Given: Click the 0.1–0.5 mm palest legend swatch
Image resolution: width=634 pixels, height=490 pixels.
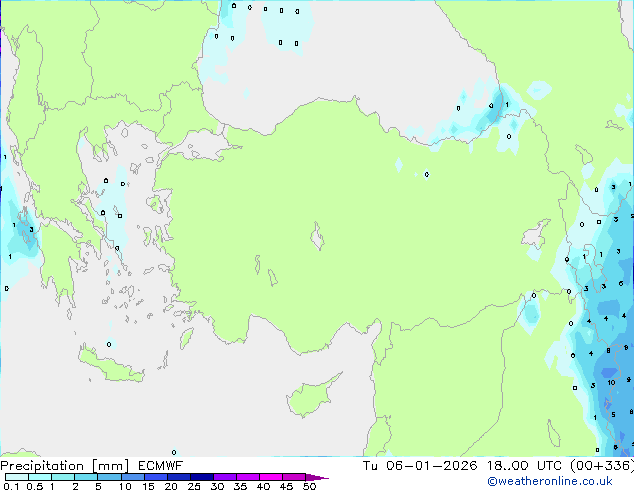Looking at the screenshot, I should pyautogui.click(x=17, y=477).
